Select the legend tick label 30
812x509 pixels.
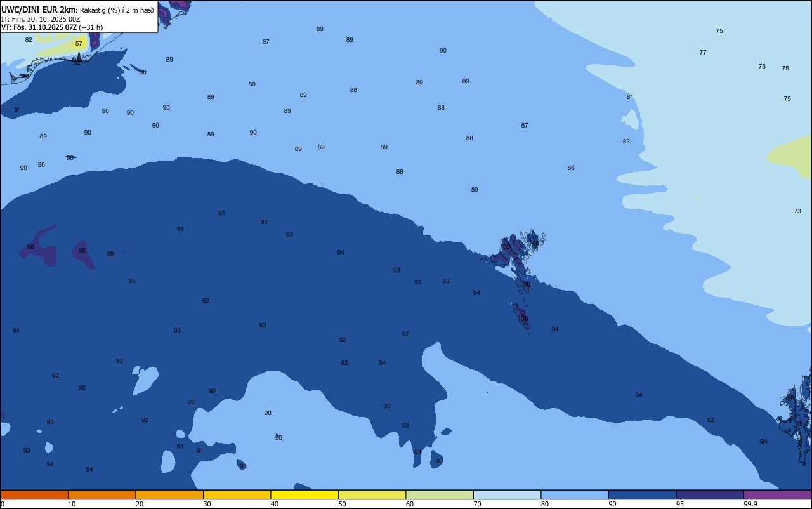click(207, 504)
